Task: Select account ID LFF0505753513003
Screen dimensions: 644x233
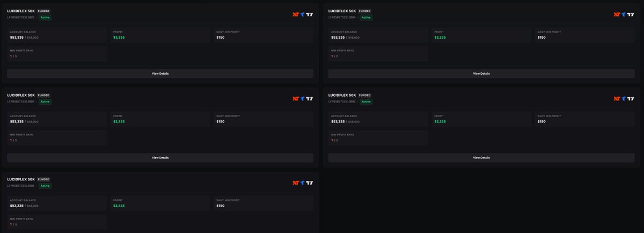Action: (x=21, y=101)
